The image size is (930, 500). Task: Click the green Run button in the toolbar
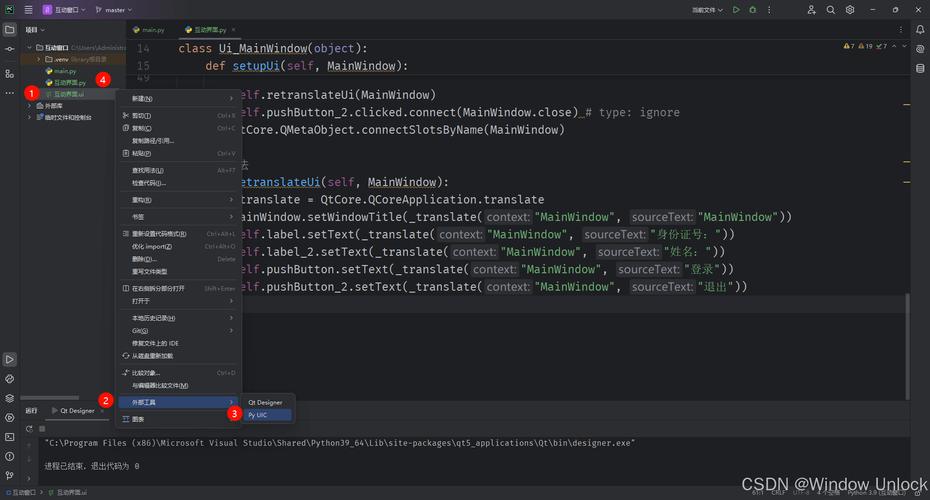(736, 10)
